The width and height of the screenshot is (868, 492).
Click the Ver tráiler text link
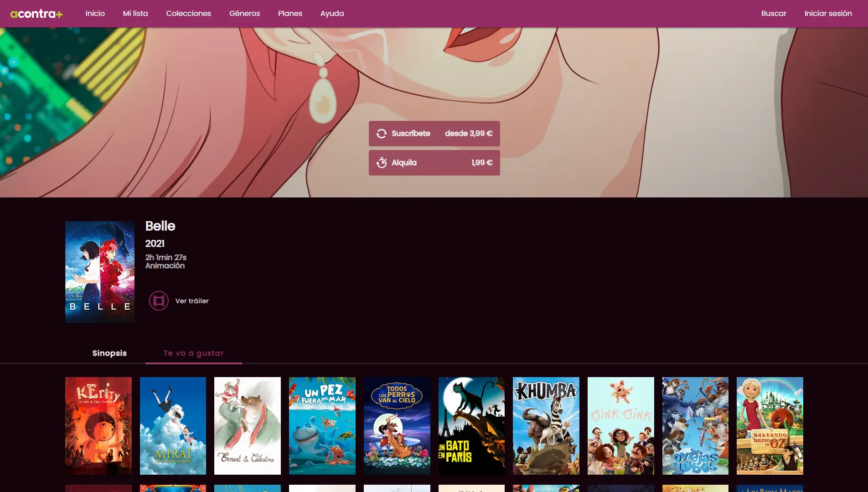pyautogui.click(x=192, y=301)
